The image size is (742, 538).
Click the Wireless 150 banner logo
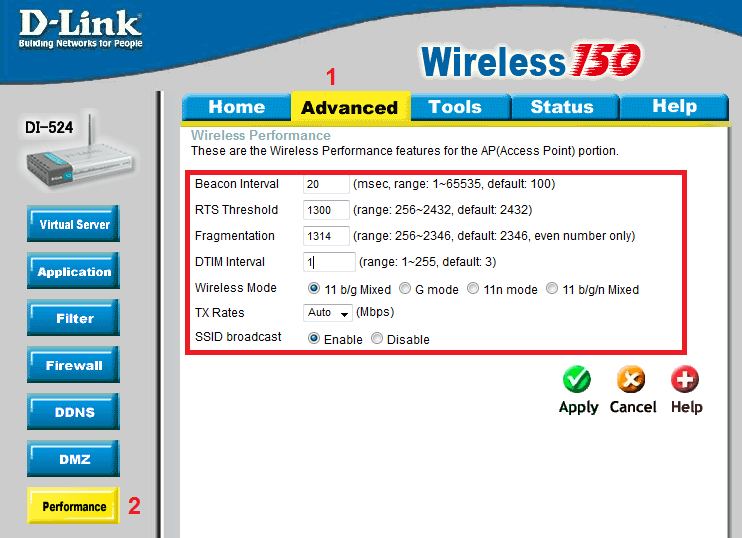pyautogui.click(x=531, y=61)
